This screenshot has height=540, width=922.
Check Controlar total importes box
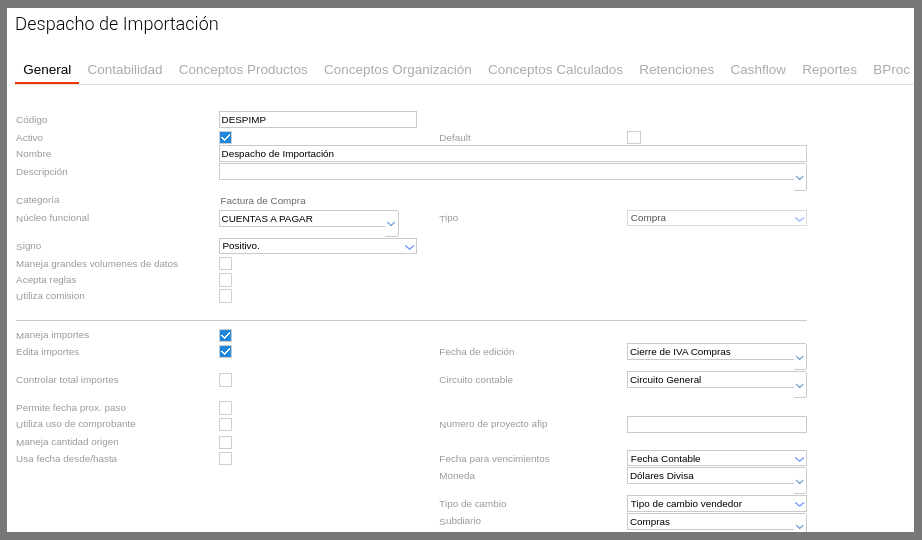[225, 380]
